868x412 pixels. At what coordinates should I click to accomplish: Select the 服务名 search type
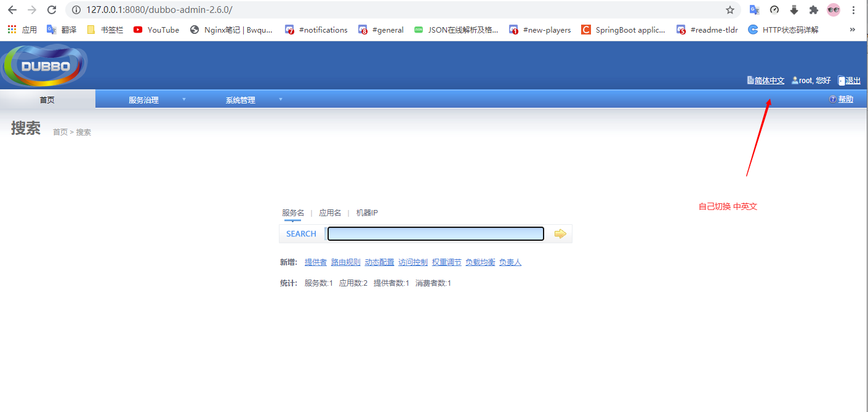click(293, 213)
